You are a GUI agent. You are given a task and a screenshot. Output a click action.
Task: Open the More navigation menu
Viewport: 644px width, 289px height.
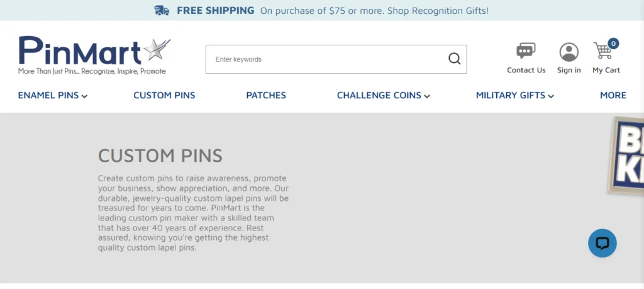pyautogui.click(x=613, y=96)
